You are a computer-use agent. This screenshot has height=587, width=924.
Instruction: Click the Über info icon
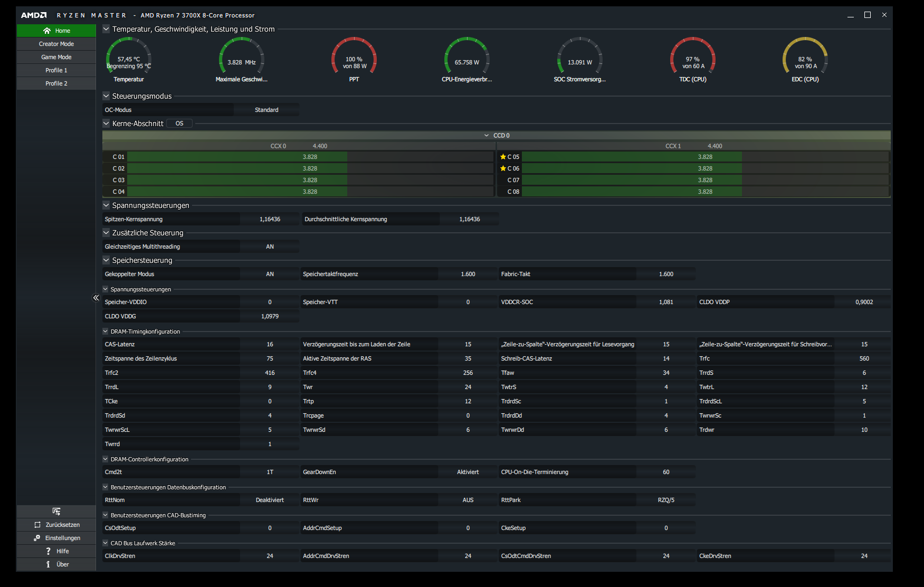[x=48, y=564]
